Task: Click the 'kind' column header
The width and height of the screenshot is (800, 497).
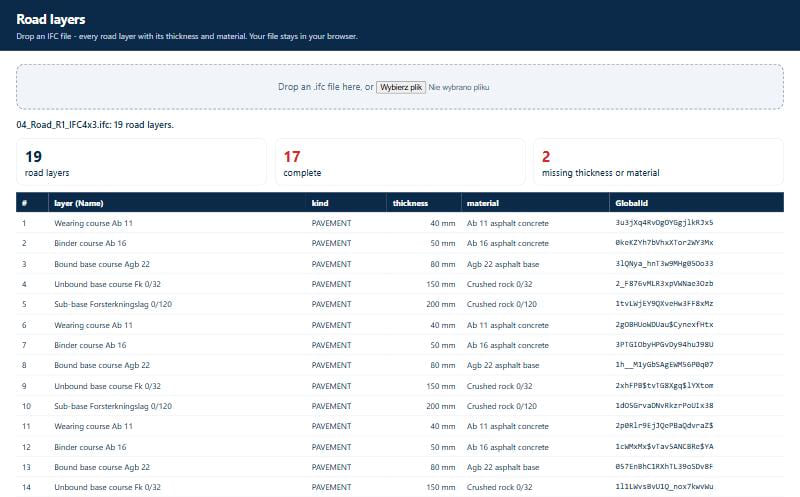Action: click(x=346, y=203)
